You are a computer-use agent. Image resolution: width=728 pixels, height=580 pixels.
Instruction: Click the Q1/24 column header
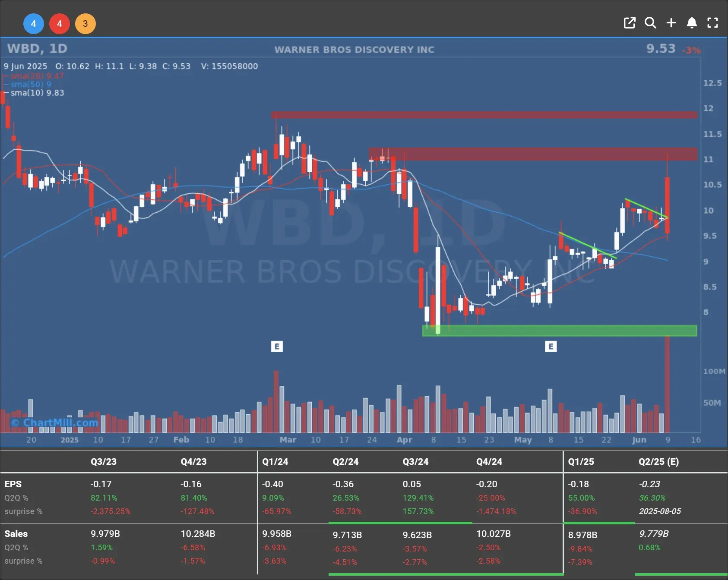tap(275, 462)
